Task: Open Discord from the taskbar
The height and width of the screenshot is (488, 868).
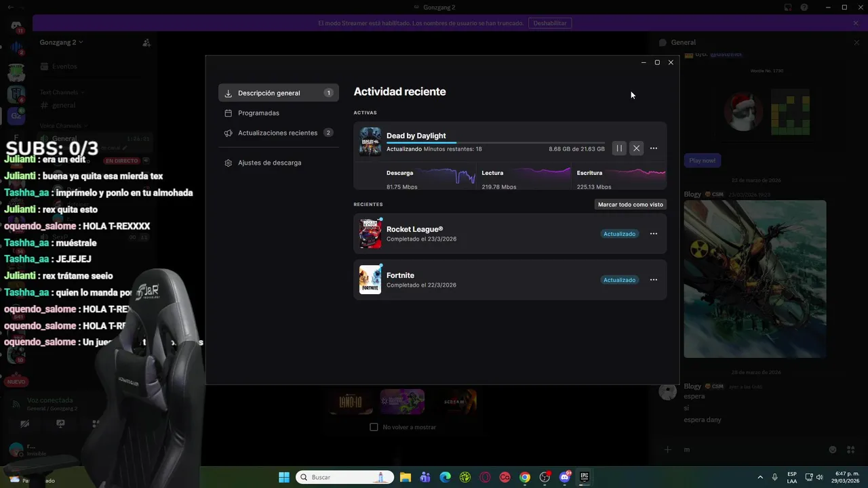Action: [564, 477]
